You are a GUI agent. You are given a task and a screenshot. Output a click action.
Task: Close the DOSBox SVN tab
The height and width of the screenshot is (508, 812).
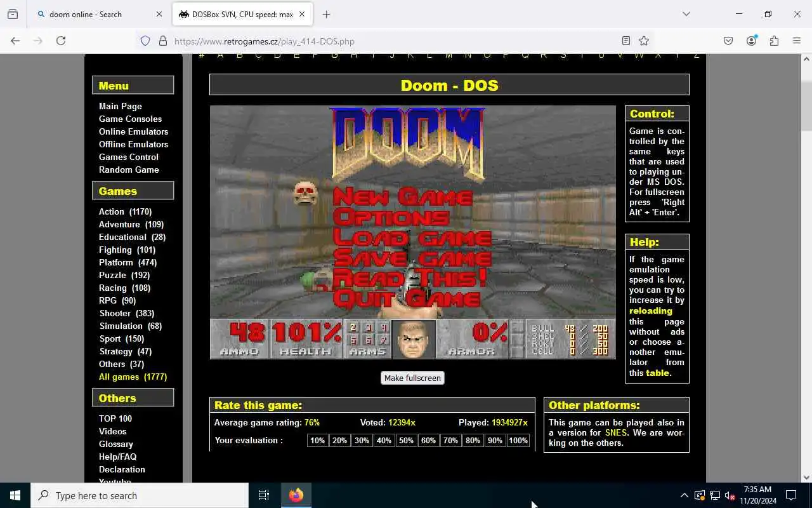[x=302, y=14]
